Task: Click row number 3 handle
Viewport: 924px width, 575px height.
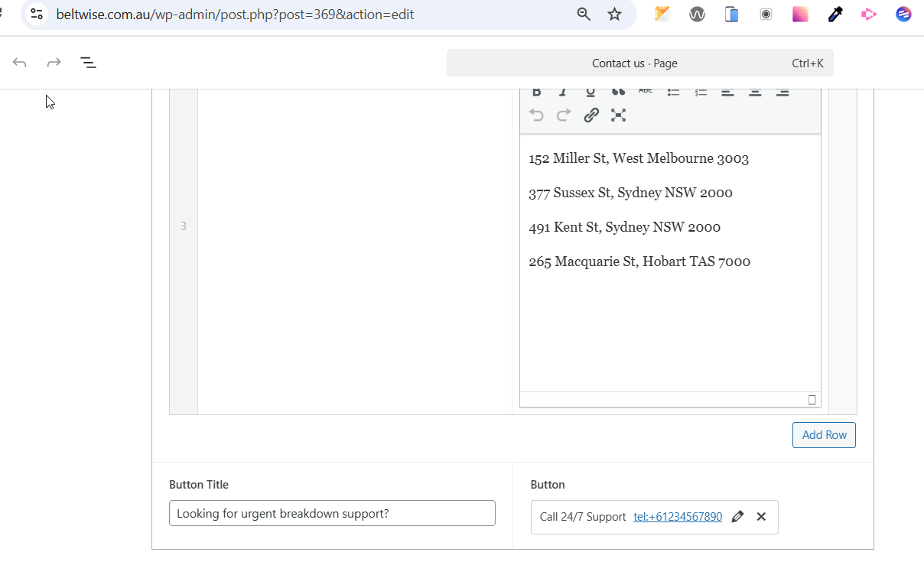Action: pos(184,226)
